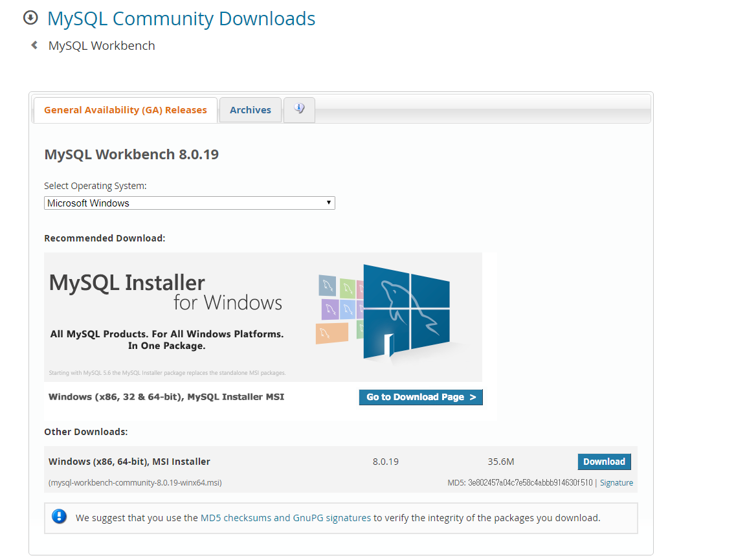Click the blue info icon in the suggestion box
Screen dimensions: 747x560
coord(59,517)
